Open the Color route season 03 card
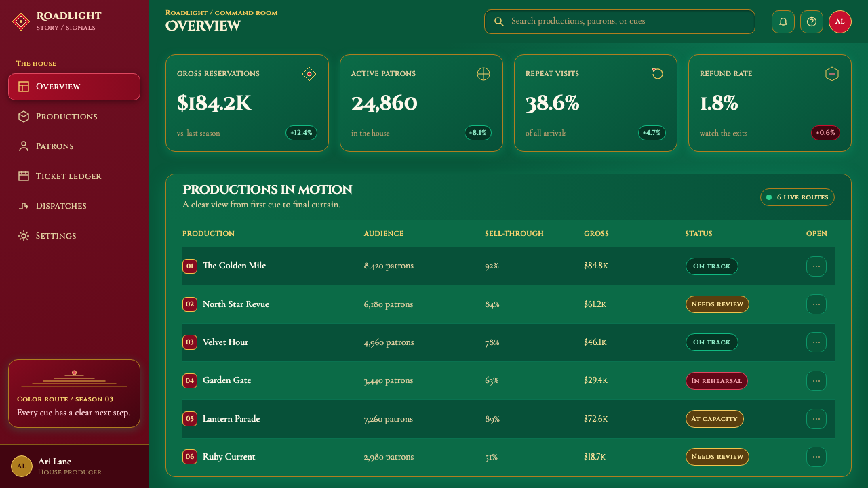 click(74, 394)
